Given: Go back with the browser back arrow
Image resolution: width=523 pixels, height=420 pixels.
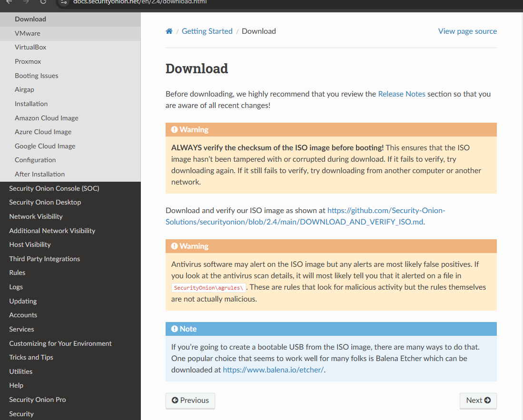Looking at the screenshot, I should click(10, 2).
